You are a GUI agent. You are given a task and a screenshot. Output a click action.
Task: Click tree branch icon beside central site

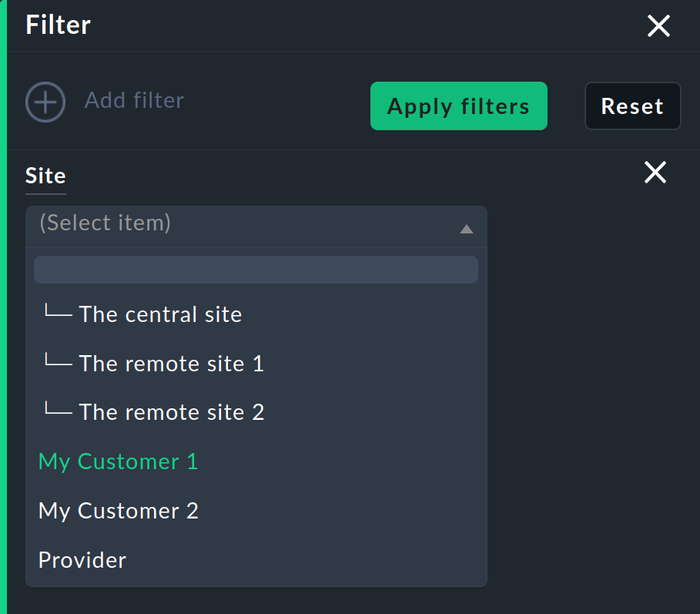point(58,313)
